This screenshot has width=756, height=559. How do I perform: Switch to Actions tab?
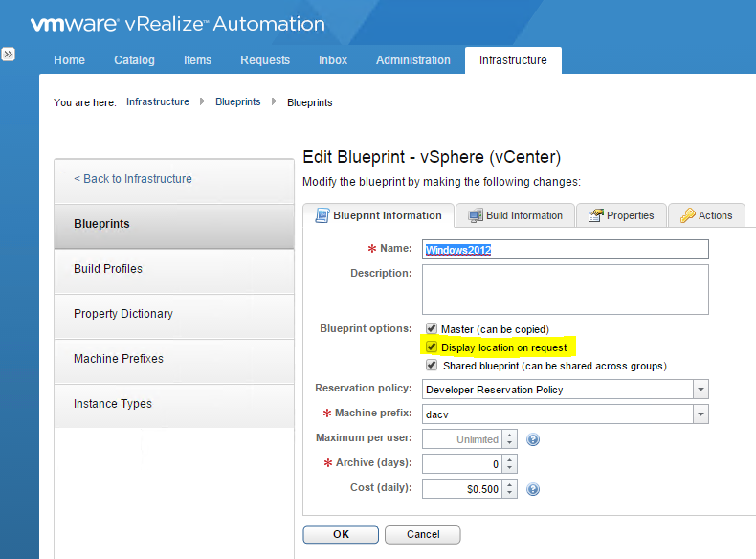tap(707, 215)
